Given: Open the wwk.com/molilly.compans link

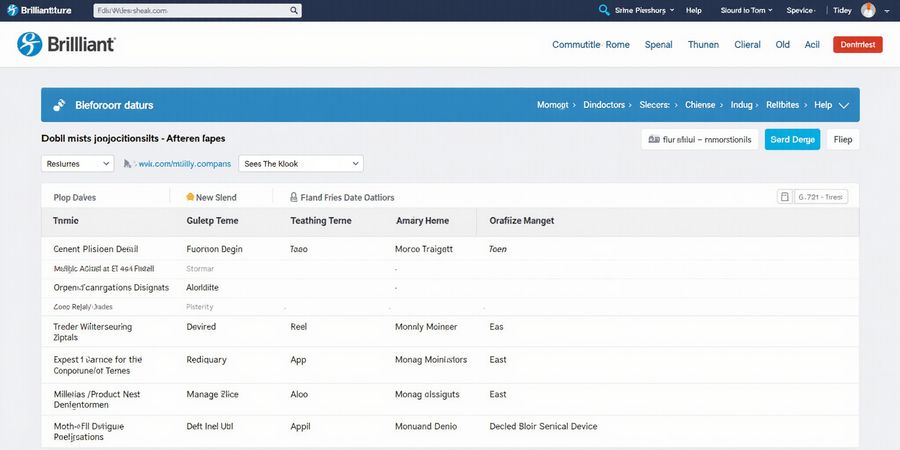Looking at the screenshot, I should [184, 164].
